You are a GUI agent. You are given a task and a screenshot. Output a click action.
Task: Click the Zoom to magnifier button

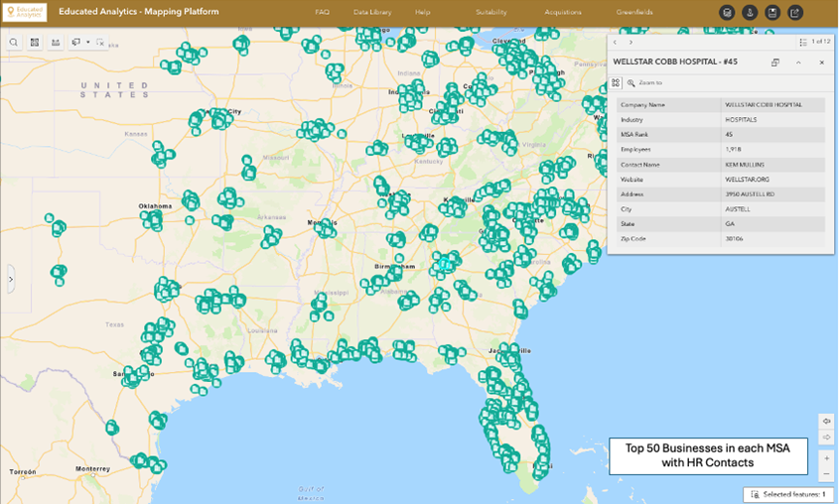point(631,83)
